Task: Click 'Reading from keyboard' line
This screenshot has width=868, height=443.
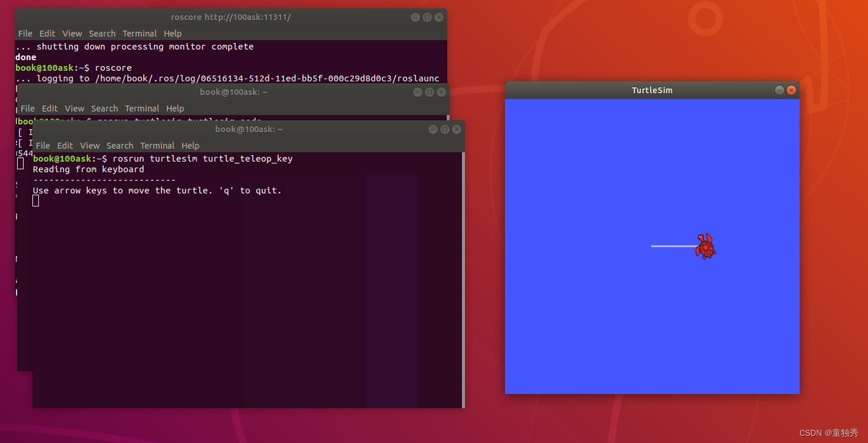Action: 88,169
